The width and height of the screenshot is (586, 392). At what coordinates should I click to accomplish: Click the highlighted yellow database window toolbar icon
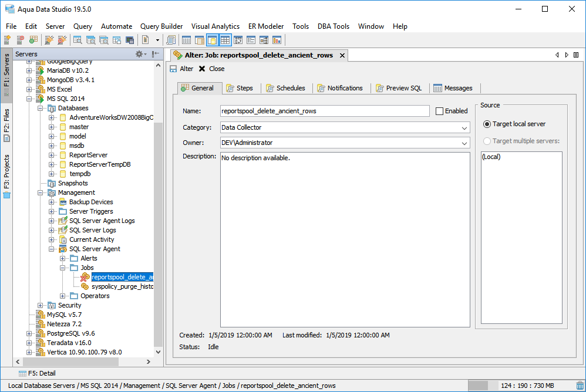click(x=213, y=40)
